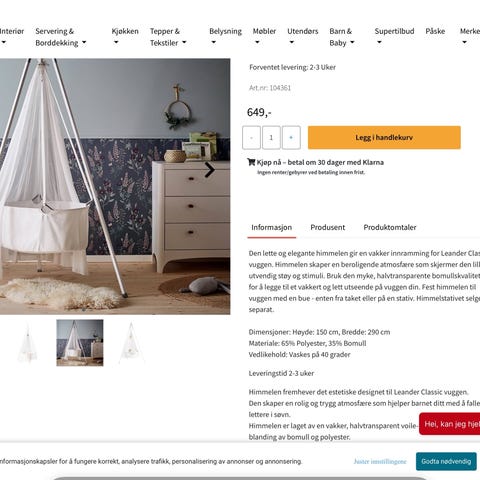Switch to the Produktomtaler tab
The height and width of the screenshot is (480, 480).
click(390, 227)
